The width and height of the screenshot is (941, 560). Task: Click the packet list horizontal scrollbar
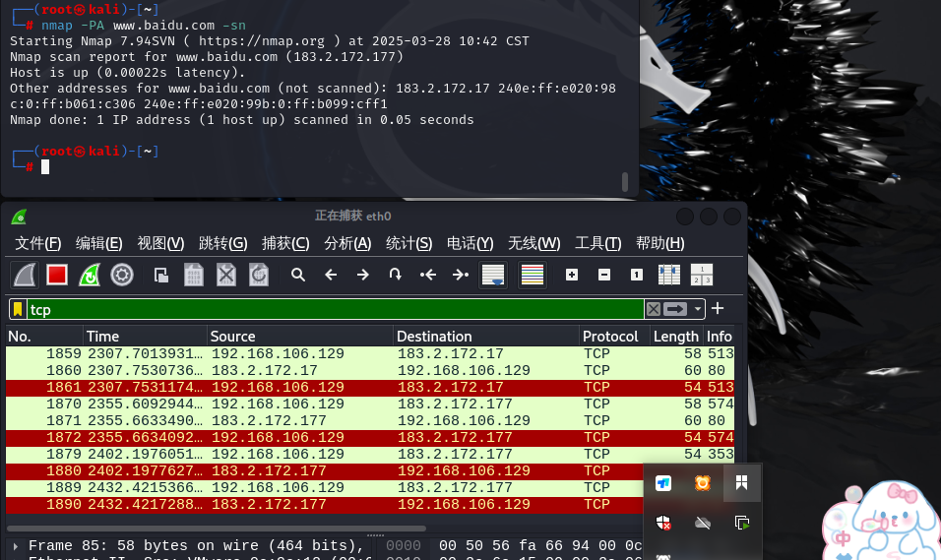click(217, 529)
